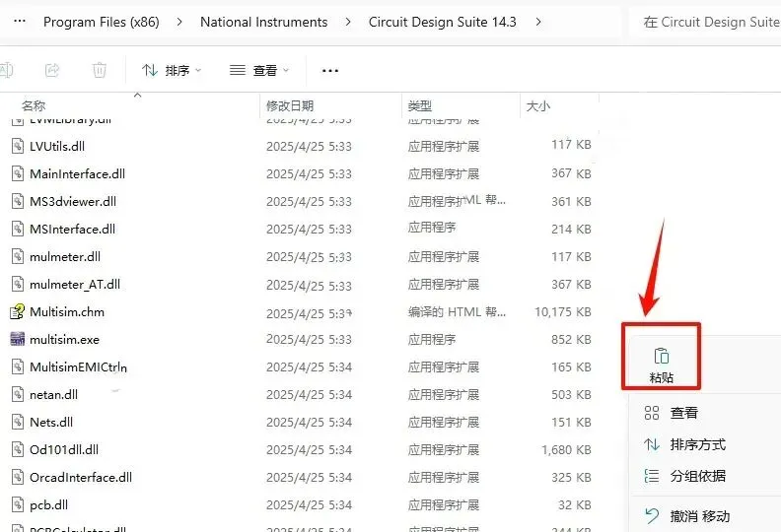Select the file name MainInterface.dll

[x=77, y=173]
